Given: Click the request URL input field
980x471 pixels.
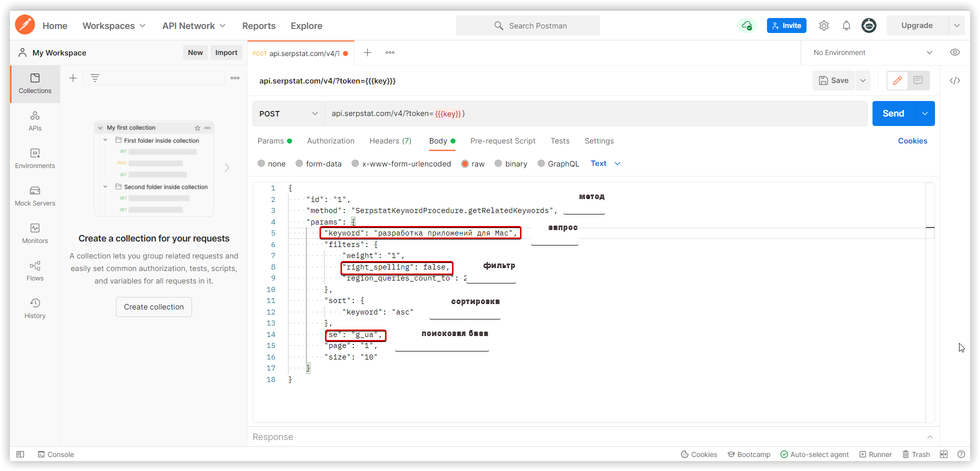Looking at the screenshot, I should click(x=595, y=113).
